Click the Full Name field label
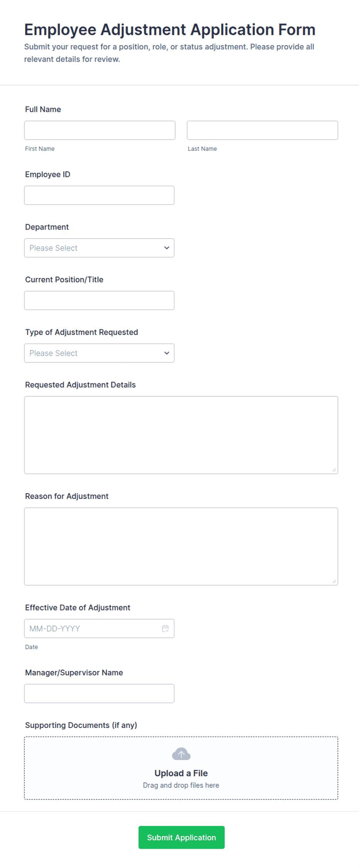This screenshot has width=359, height=868. click(43, 110)
